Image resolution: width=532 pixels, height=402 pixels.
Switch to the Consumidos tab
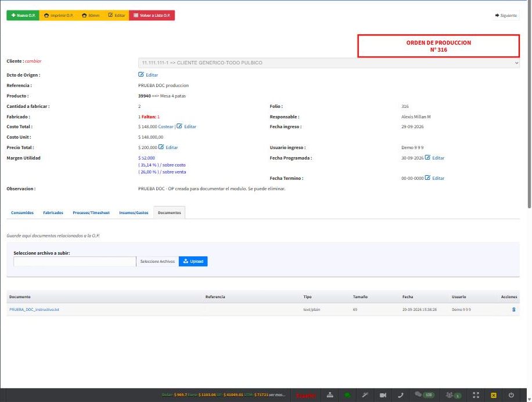[x=23, y=212]
